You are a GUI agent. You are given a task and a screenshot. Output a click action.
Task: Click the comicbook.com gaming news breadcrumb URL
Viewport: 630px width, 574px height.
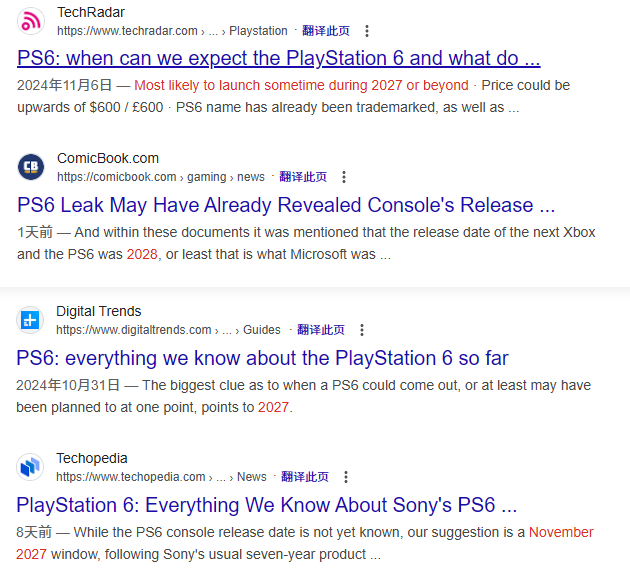pos(160,177)
